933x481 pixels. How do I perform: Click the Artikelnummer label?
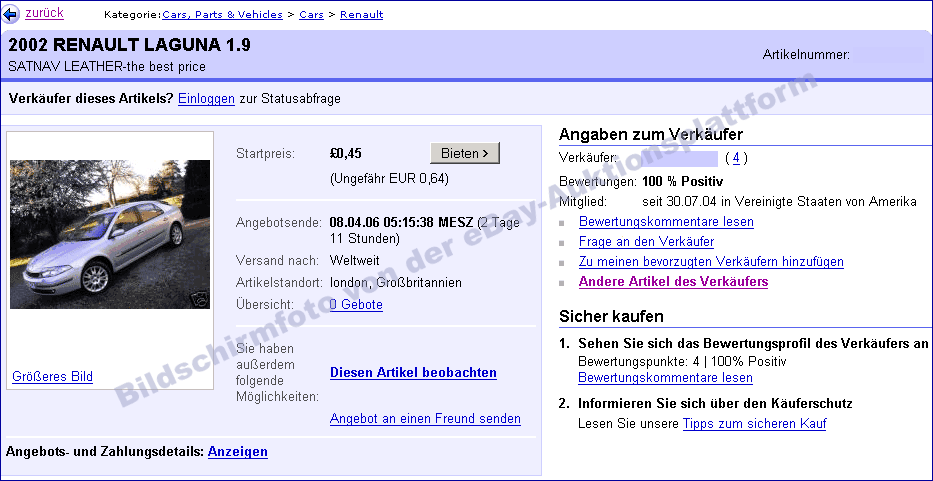tap(806, 55)
